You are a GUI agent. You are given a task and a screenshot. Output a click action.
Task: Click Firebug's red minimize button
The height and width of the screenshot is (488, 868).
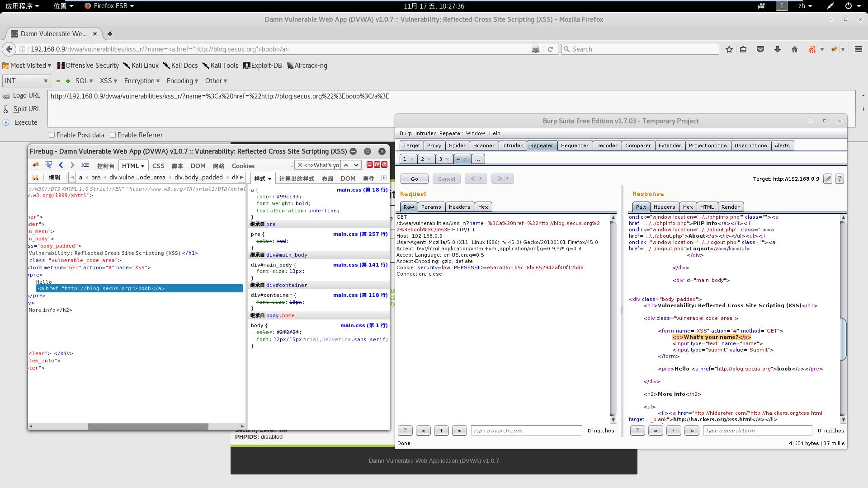(369, 165)
